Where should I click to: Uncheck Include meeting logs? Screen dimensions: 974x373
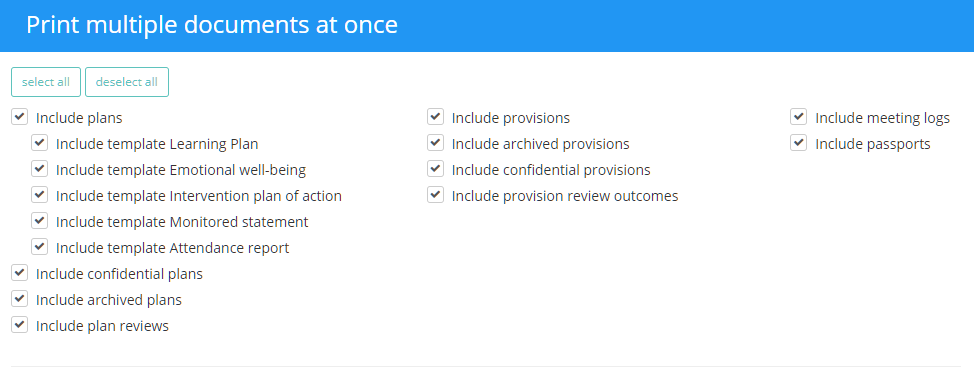pyautogui.click(x=799, y=117)
